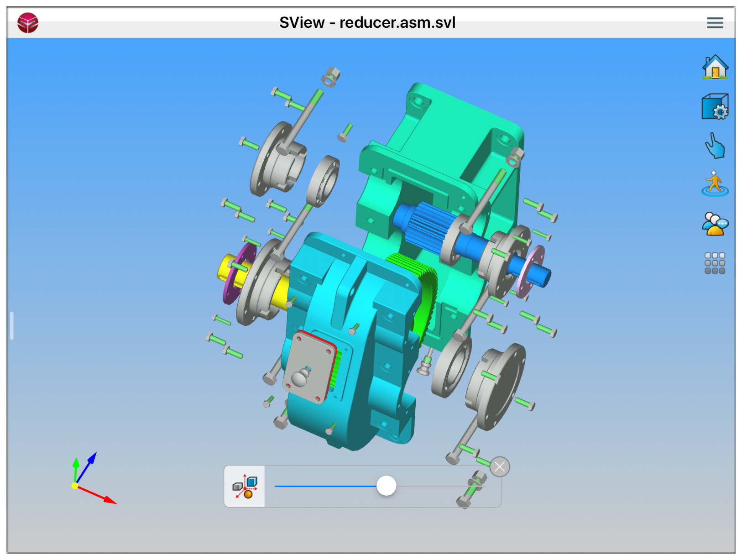Click the explode mode icon button
Viewport: 742px width, 560px height.
click(x=245, y=487)
